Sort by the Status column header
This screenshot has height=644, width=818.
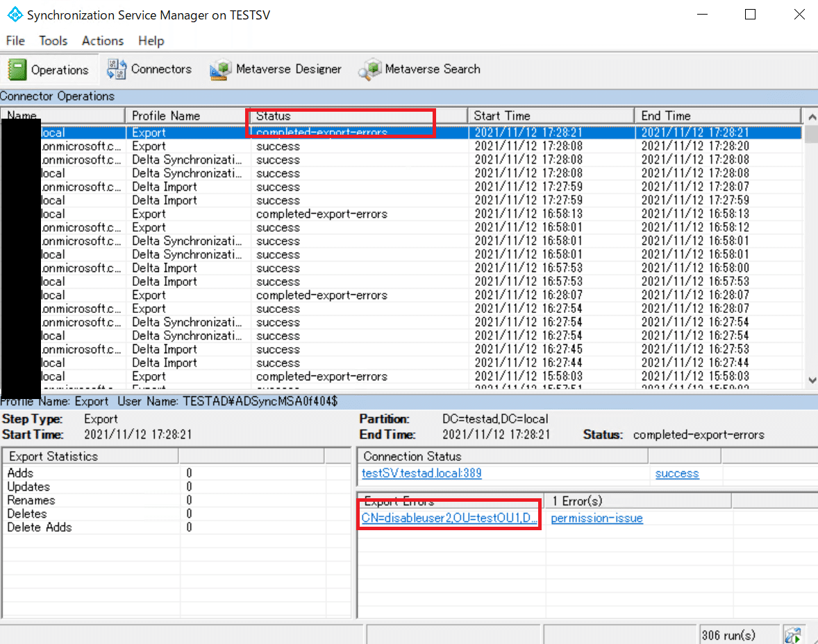click(x=359, y=116)
